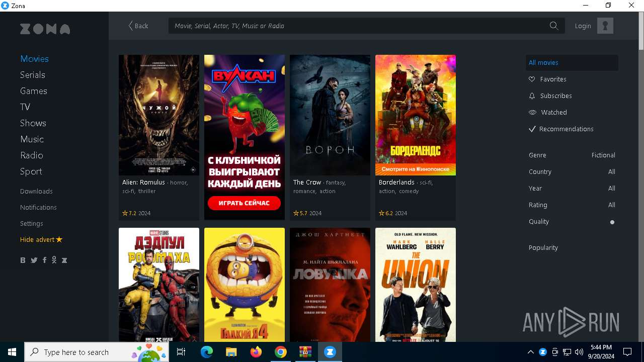The height and width of the screenshot is (362, 644).
Task: Click the star next to Hide advert
Action: (59, 239)
